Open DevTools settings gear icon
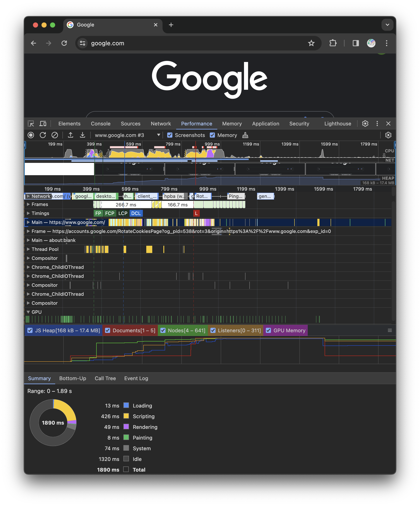Image resolution: width=420 pixels, height=506 pixels. coord(365,124)
